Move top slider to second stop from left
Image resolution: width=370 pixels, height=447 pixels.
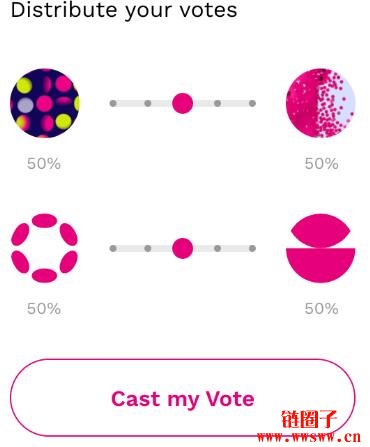[148, 103]
